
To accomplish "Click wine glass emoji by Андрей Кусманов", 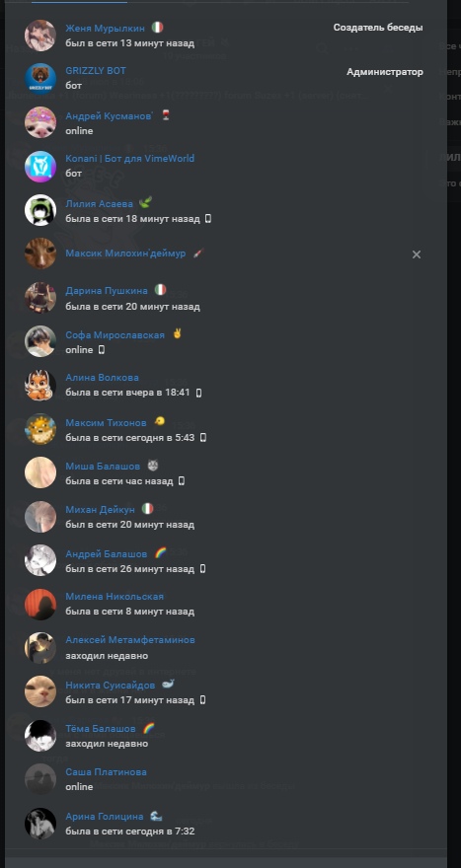I will pyautogui.click(x=165, y=115).
